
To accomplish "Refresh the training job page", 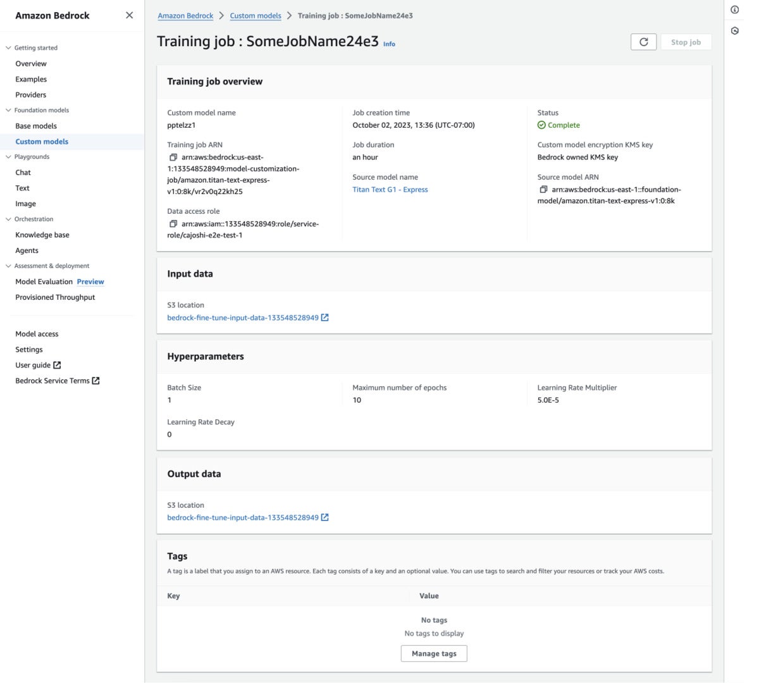I will (643, 42).
